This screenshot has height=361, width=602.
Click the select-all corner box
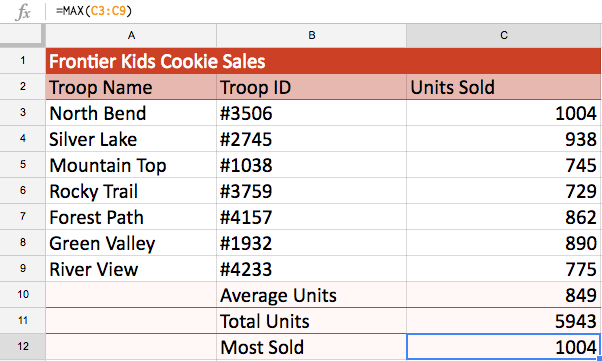click(21, 35)
